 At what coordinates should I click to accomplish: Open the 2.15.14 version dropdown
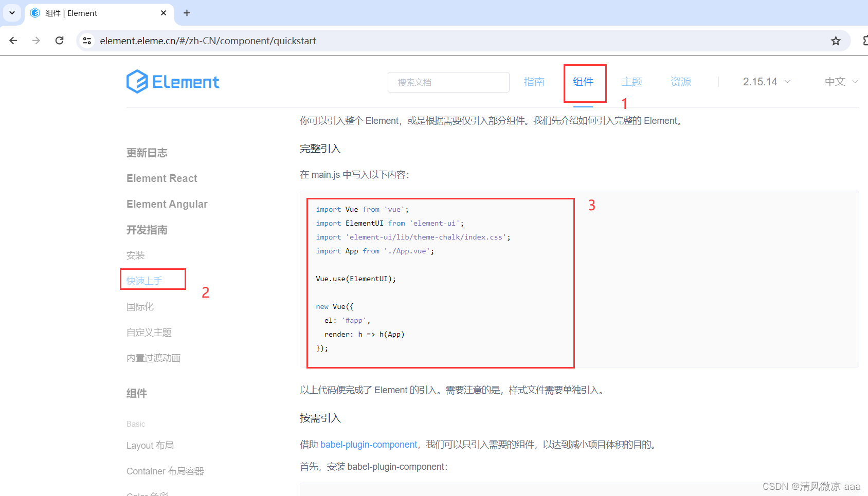click(767, 82)
